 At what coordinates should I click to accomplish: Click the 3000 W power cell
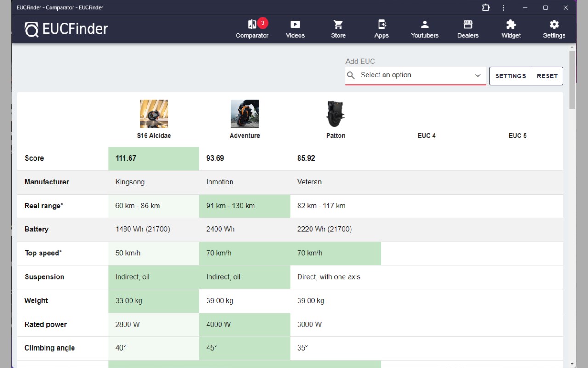tap(336, 324)
